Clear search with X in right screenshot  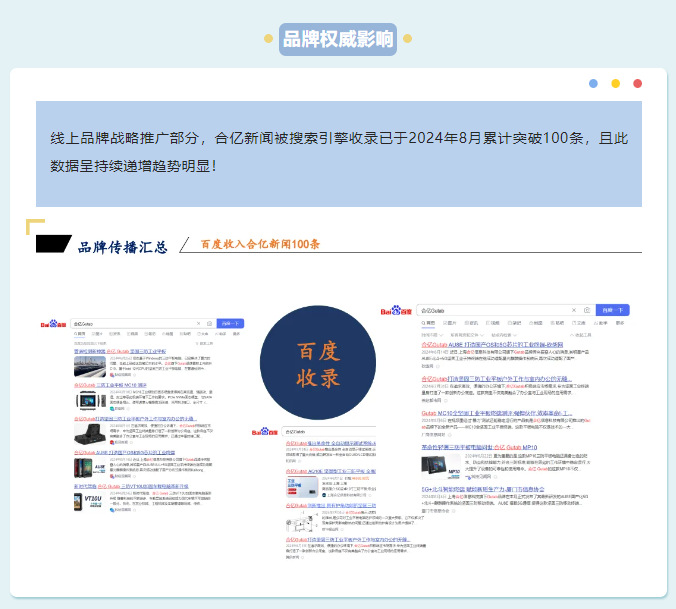point(574,310)
